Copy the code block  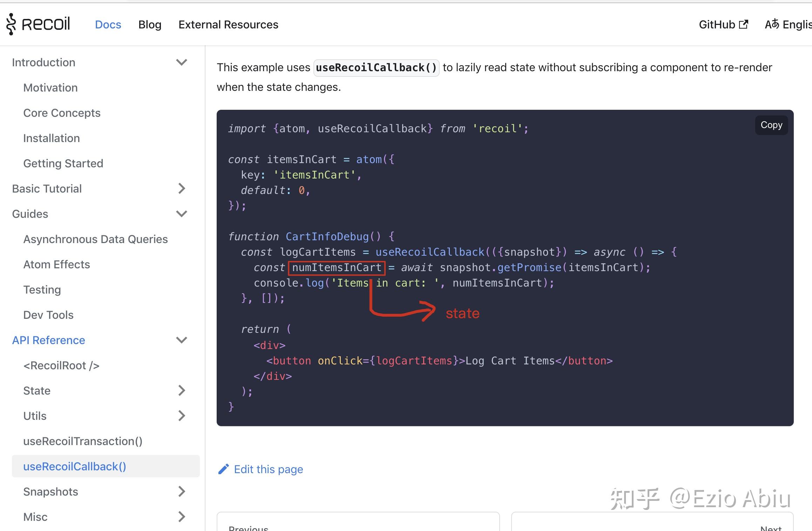[771, 125]
